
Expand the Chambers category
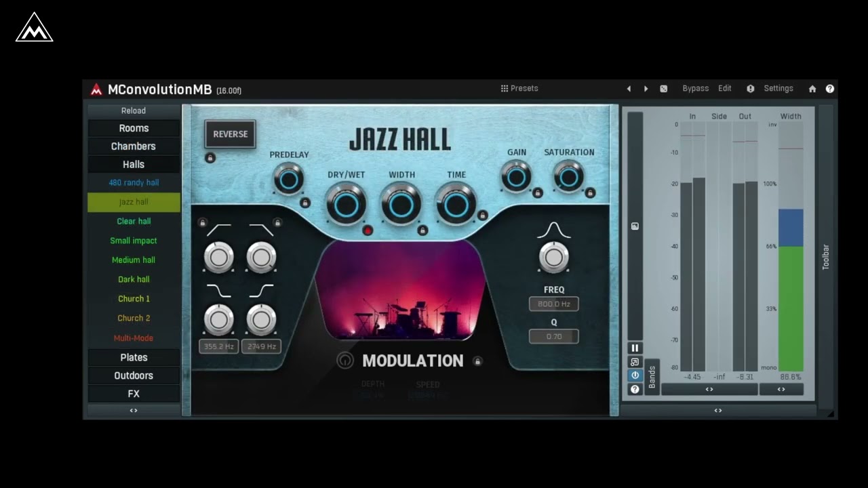tap(134, 146)
